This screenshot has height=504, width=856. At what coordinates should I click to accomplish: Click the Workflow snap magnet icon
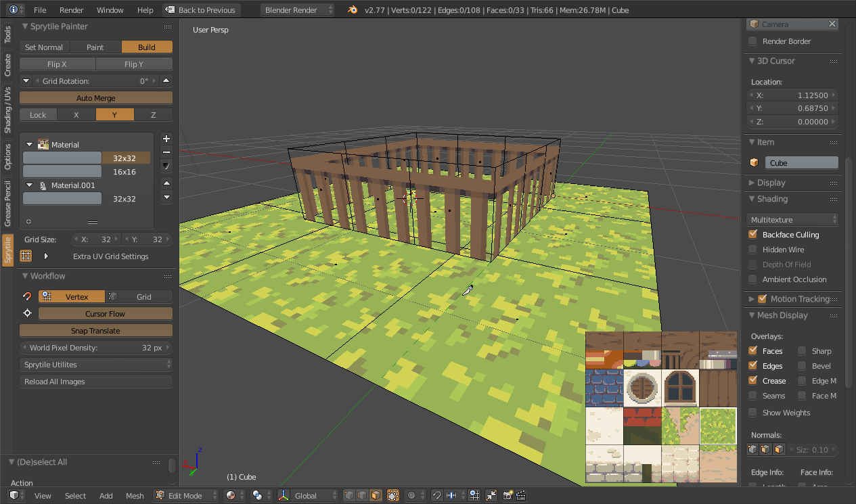pyautogui.click(x=27, y=296)
